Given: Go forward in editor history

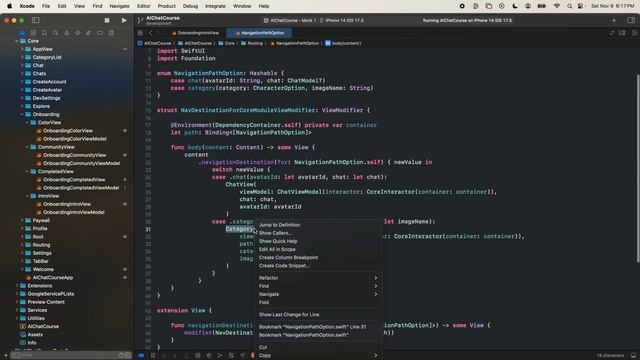Looking at the screenshot, I should (158, 33).
